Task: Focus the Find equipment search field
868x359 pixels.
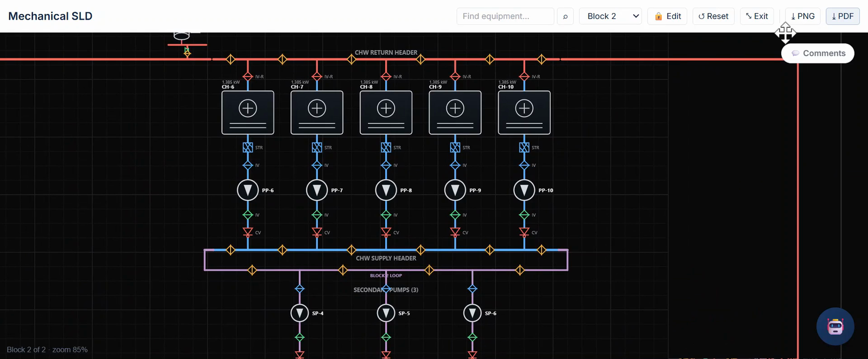Action: [x=505, y=16]
